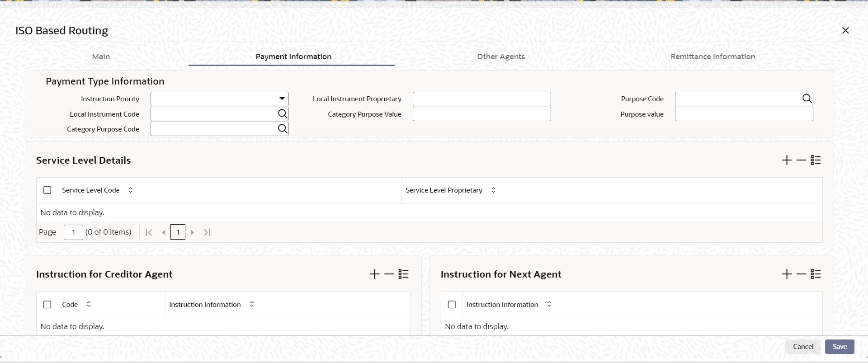Search Local Instrument Code values
The image size is (868, 363).
[283, 114]
